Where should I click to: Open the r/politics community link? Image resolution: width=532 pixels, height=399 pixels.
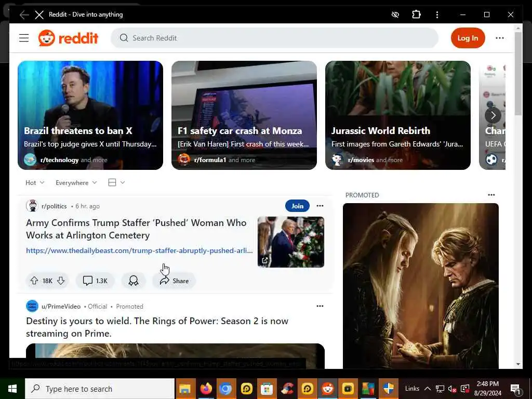[x=54, y=206]
